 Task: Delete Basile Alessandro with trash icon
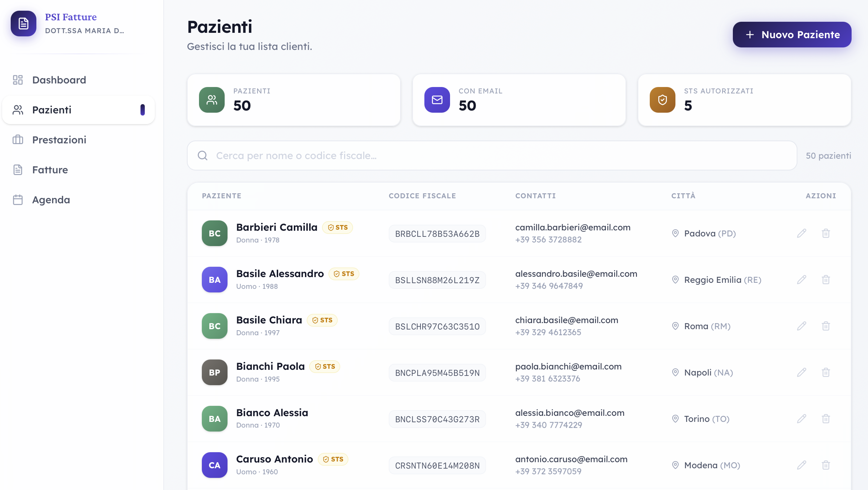click(826, 280)
